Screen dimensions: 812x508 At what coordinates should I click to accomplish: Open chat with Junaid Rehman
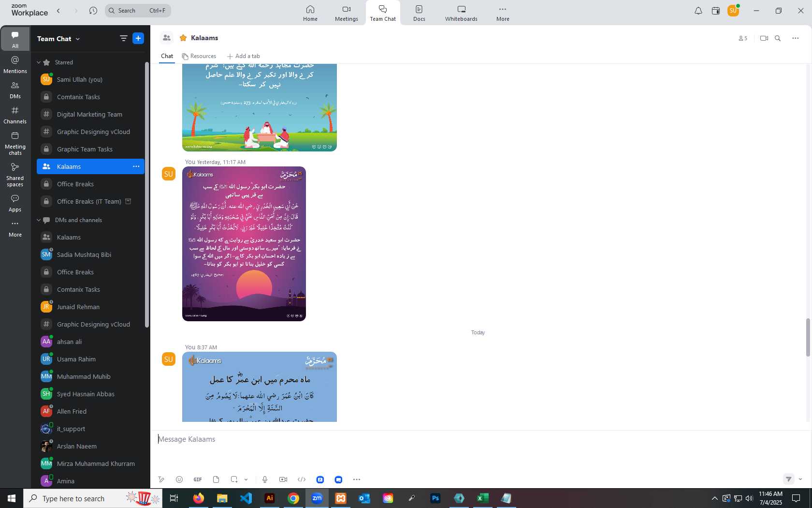[x=90, y=307]
